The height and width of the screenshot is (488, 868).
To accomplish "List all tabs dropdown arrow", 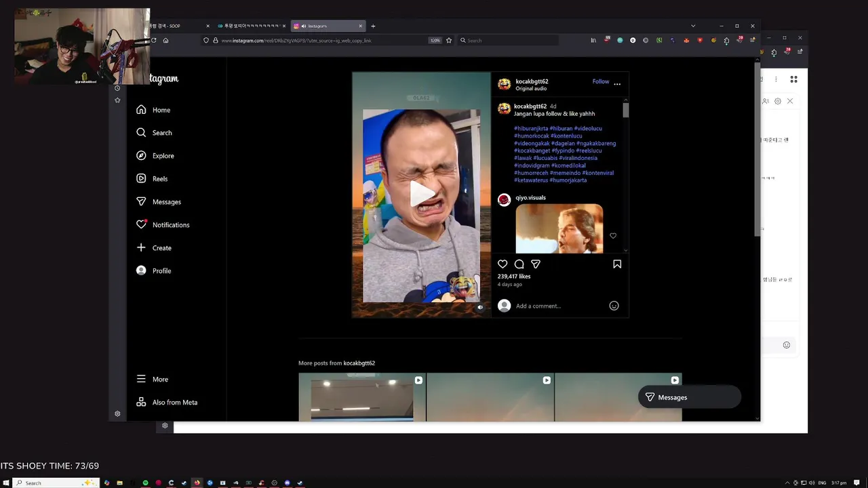I will coord(693,26).
